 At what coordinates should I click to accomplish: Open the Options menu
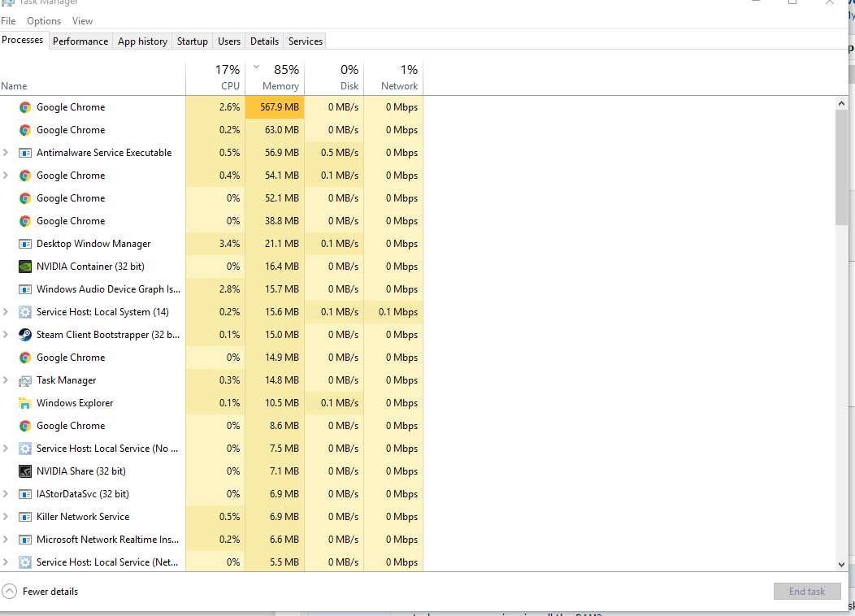coord(44,20)
